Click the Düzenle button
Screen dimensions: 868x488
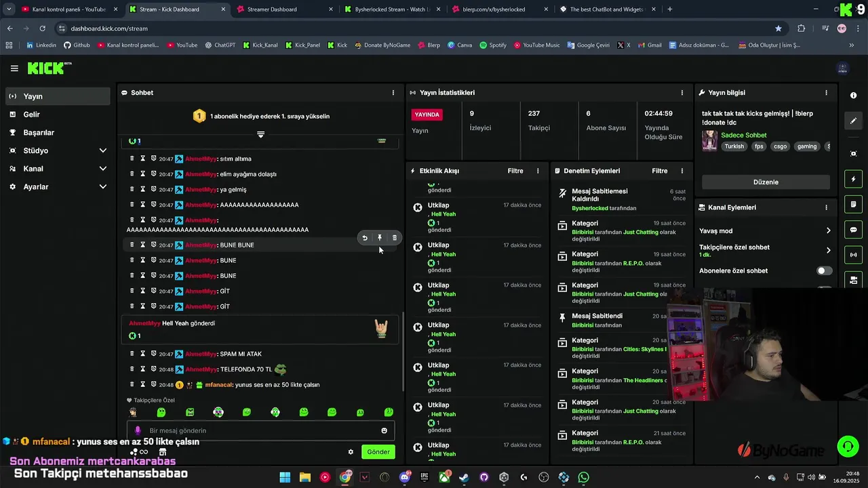pos(766,182)
